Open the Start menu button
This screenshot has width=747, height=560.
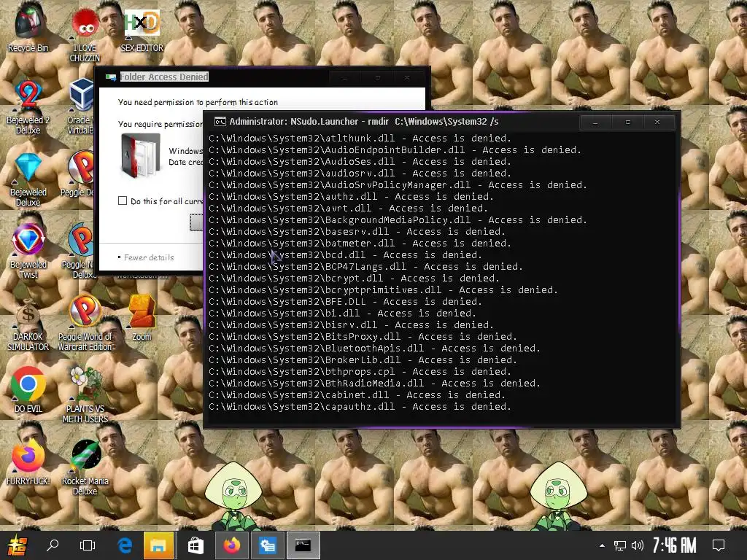pyautogui.click(x=18, y=545)
